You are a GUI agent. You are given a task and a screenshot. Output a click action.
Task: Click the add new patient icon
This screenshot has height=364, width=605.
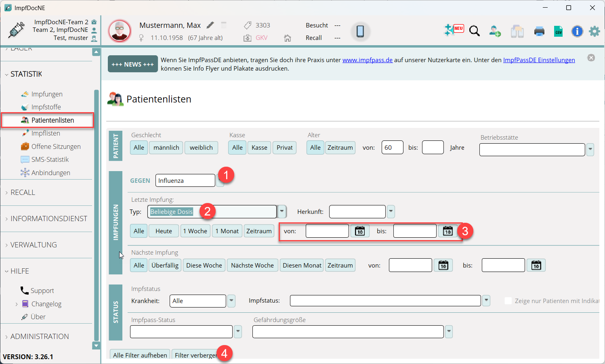coord(495,31)
